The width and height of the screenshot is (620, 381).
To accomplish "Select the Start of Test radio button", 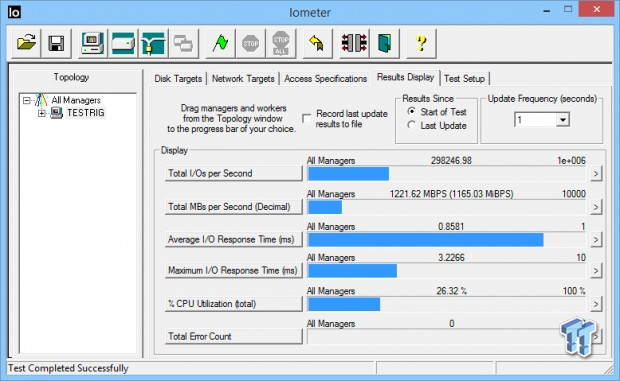I will coord(412,111).
